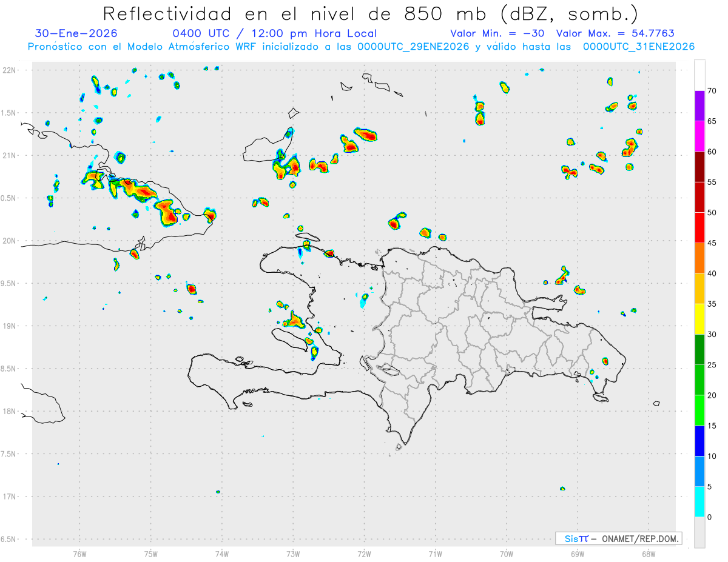Screen dimensions: 728x562
Task: Pick the dark red 55-60 dBZ swatch
Action: [x=699, y=167]
